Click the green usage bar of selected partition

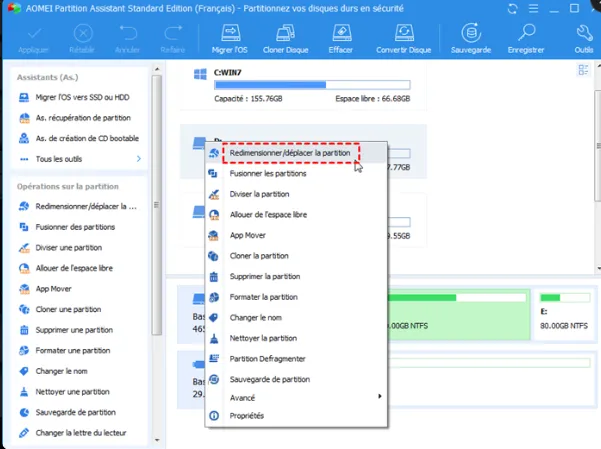click(x=456, y=298)
